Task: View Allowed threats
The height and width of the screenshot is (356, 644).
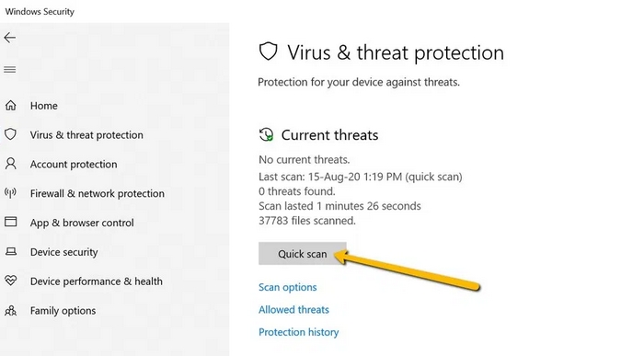Action: pos(293,309)
